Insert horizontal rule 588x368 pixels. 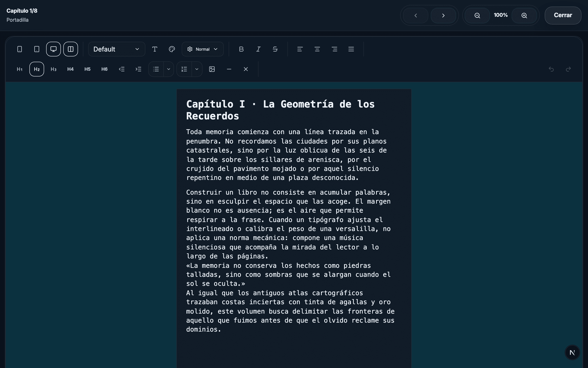coord(229,69)
